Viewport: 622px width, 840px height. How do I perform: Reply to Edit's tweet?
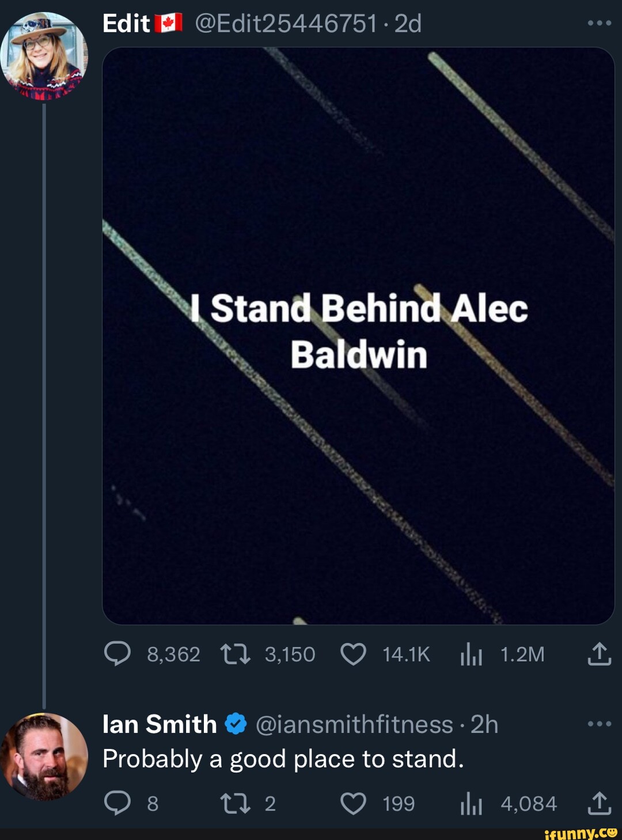(119, 653)
